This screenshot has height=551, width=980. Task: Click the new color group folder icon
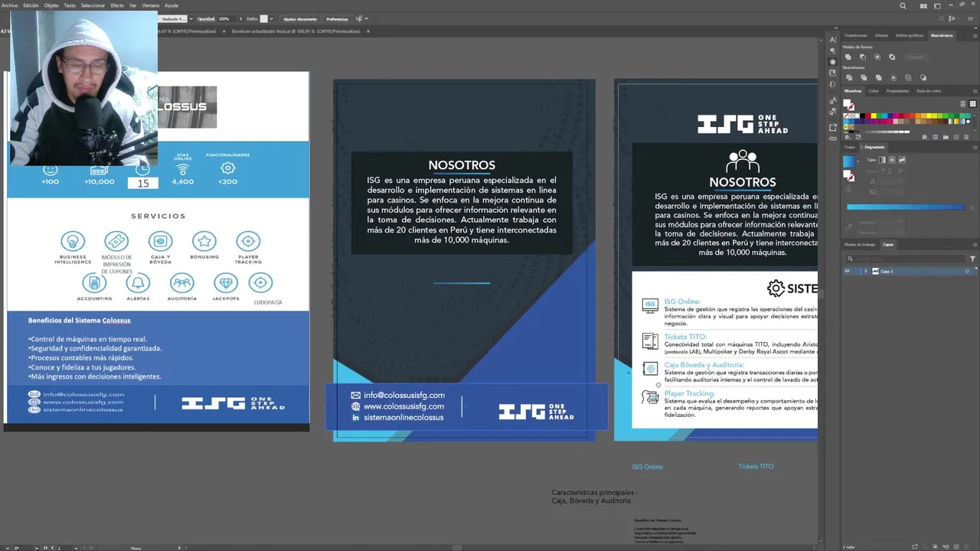(946, 137)
